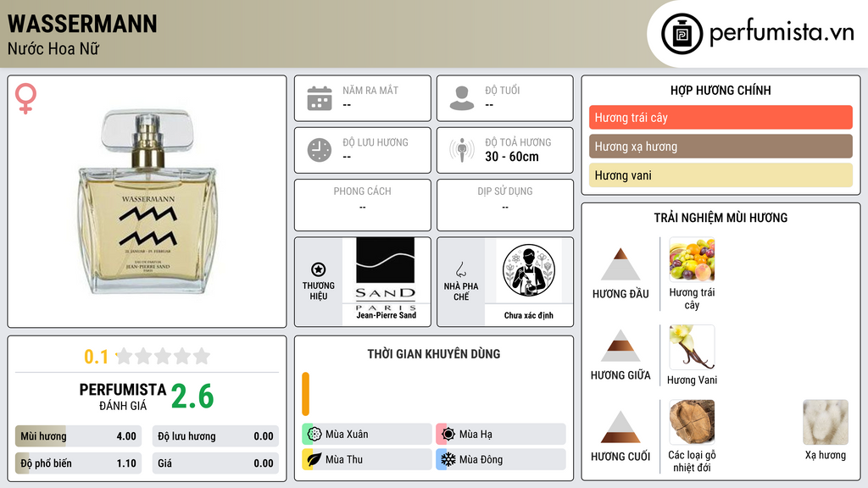The width and height of the screenshot is (868, 488).
Task: Select the Hương trái cây fruit image
Action: click(692, 260)
